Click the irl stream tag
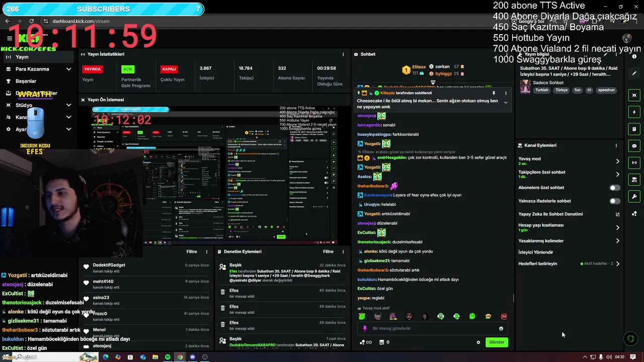Screen dimensions: 644x362 589,90
